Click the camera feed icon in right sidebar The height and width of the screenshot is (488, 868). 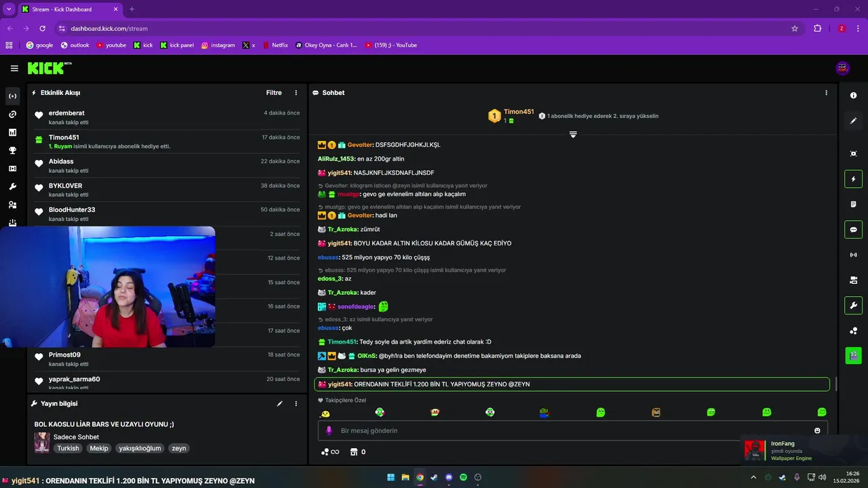[x=853, y=280]
